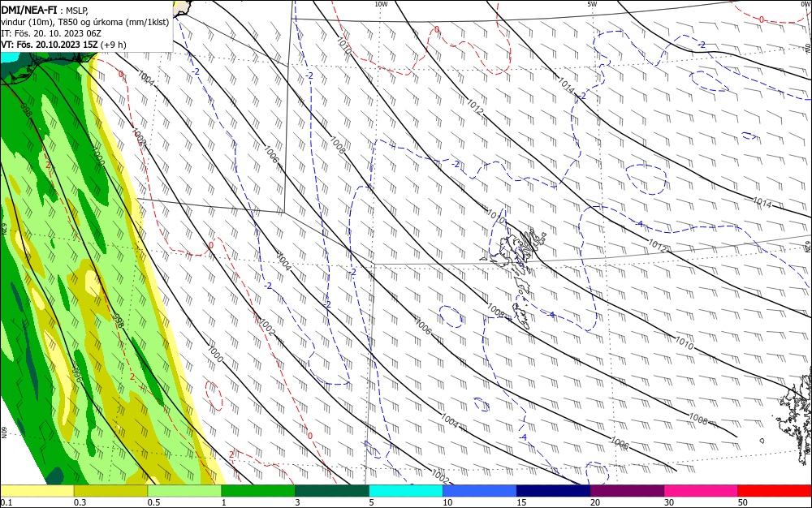The height and width of the screenshot is (508, 812).
Task: Click the 'vindur (10m), T850 og úrkoma' line
Action: [85, 22]
